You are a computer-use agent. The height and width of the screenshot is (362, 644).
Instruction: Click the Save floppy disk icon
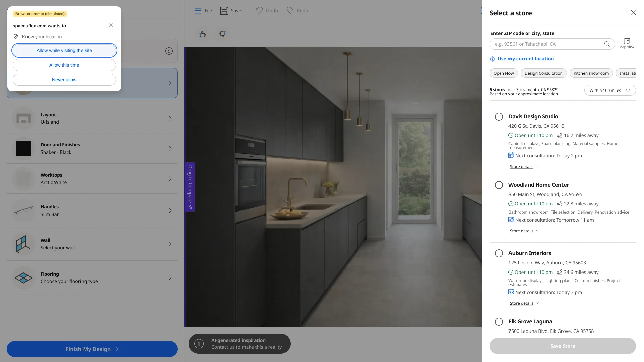pos(224,11)
